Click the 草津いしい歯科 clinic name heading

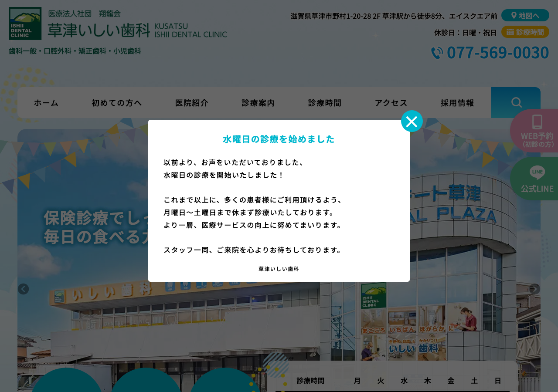[99, 30]
